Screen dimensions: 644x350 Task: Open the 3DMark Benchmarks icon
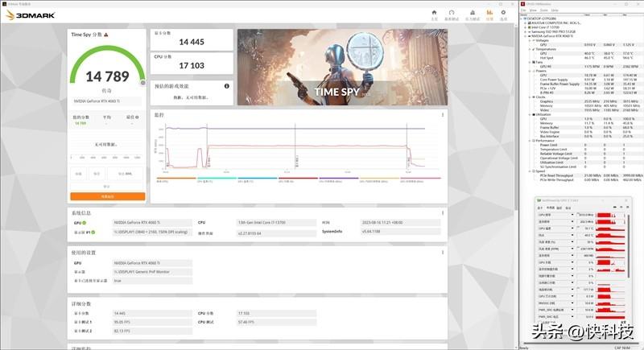point(452,13)
